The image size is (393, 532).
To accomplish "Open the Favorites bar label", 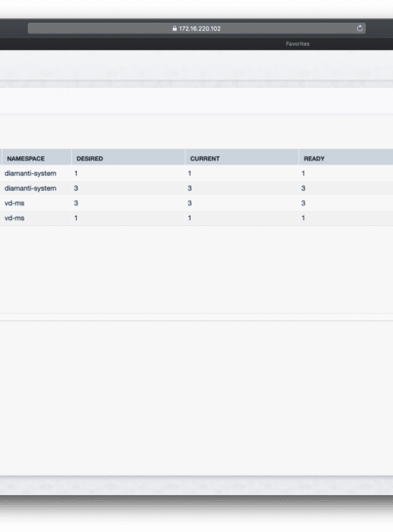I will pyautogui.click(x=297, y=43).
